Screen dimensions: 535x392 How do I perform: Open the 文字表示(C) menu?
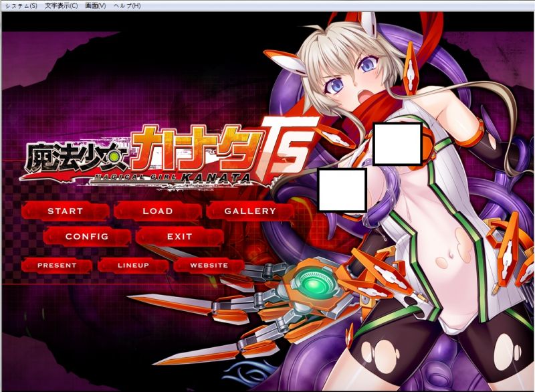coord(62,6)
